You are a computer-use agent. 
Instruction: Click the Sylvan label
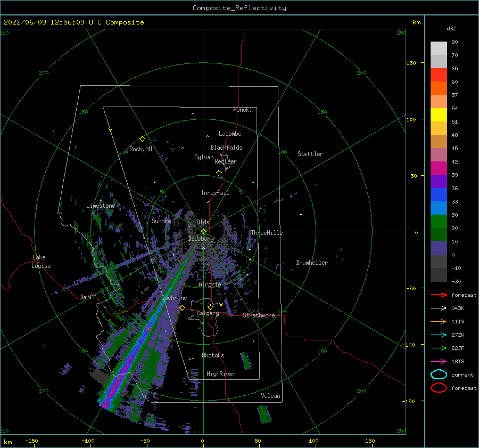tap(204, 157)
